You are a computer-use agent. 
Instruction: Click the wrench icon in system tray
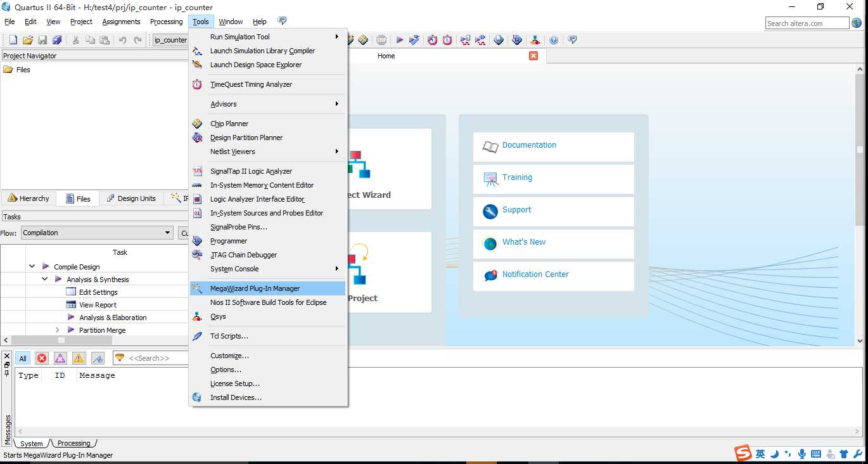[x=858, y=454]
